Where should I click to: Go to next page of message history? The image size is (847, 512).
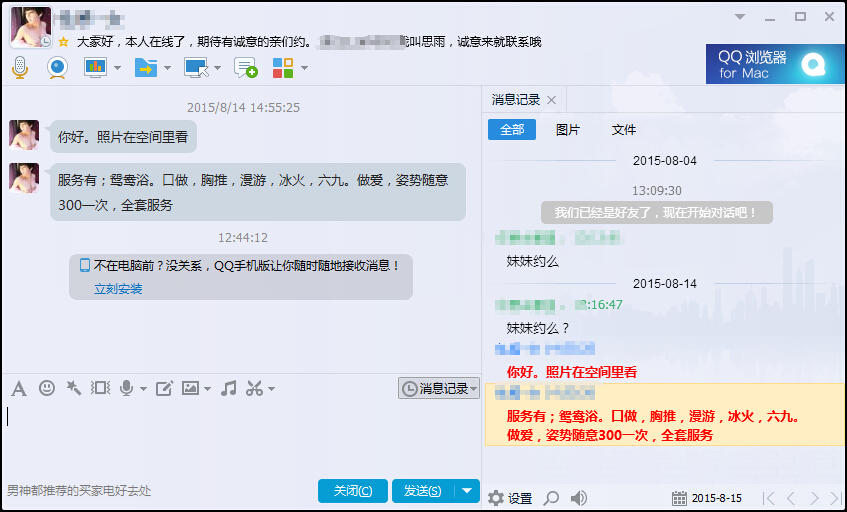(815, 498)
